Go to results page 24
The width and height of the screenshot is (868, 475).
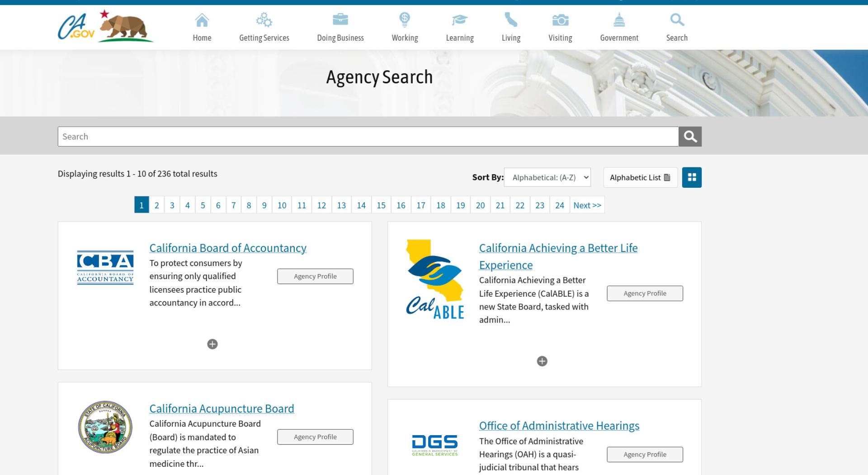pos(560,205)
